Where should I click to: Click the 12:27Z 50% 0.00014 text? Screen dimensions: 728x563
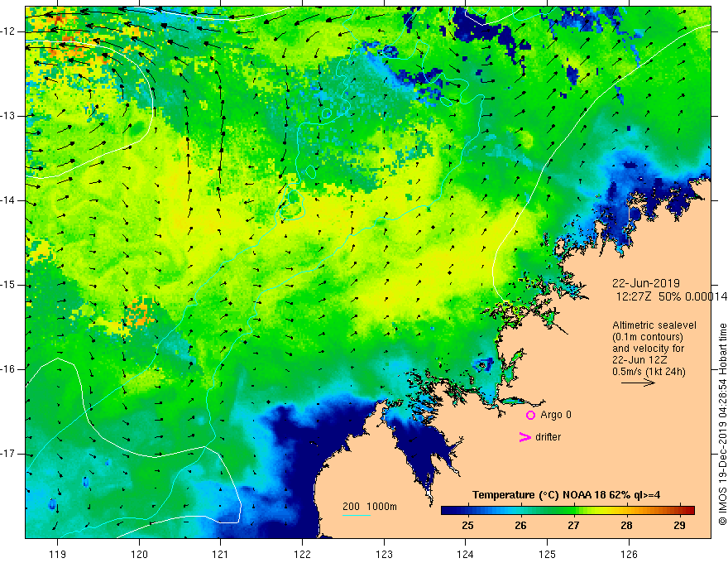coord(672,296)
